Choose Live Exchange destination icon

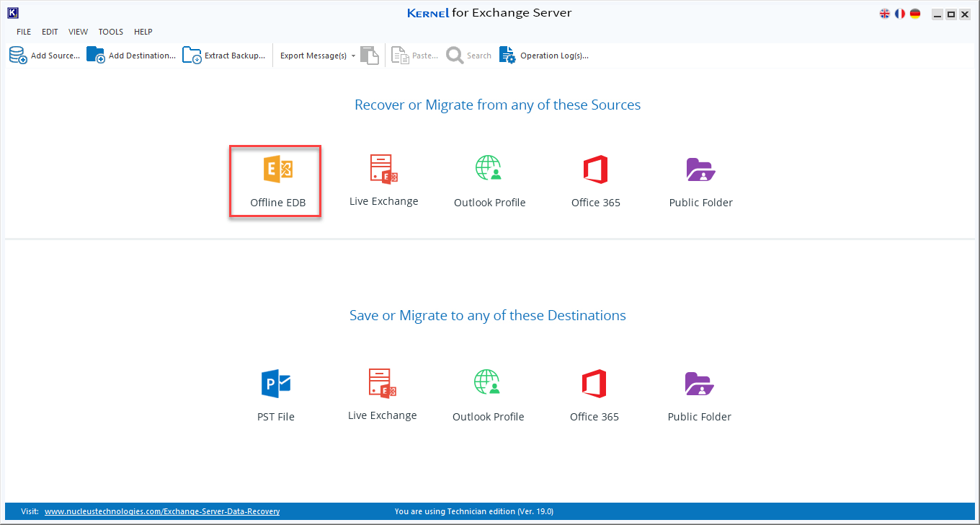(382, 383)
